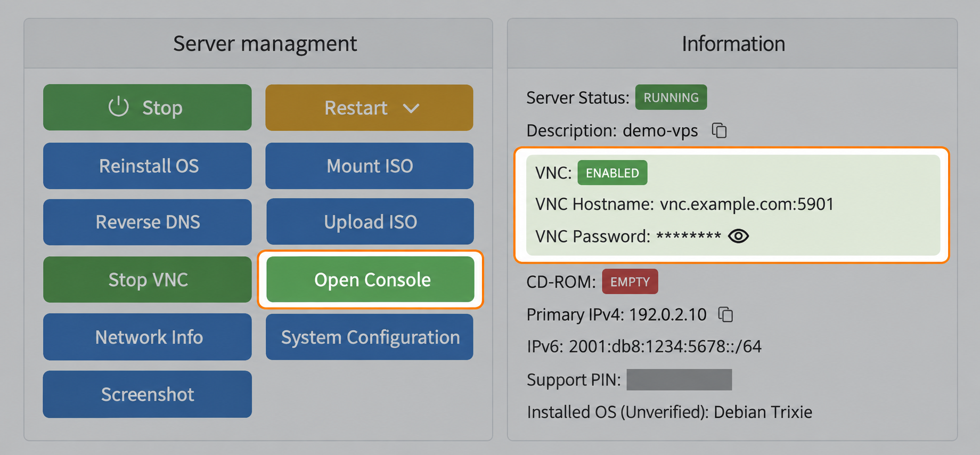Select the IPv6 address 2001:db8:1234:5678::/64
This screenshot has width=980, height=455.
pyautogui.click(x=665, y=347)
